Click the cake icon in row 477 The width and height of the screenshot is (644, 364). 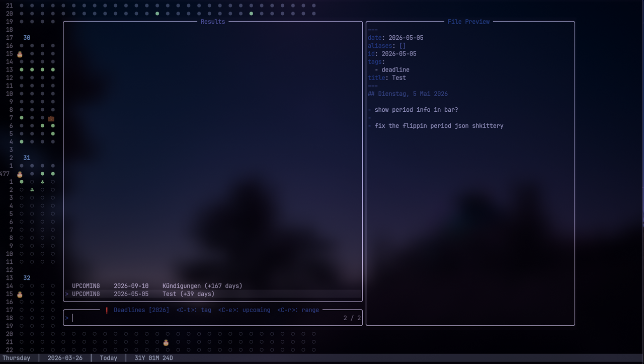tap(20, 174)
